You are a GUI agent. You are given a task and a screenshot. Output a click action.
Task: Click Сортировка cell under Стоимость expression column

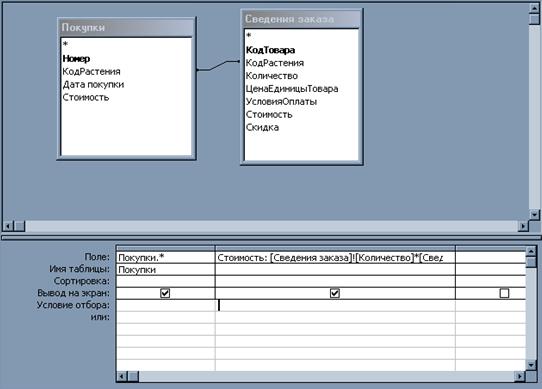tap(335, 281)
